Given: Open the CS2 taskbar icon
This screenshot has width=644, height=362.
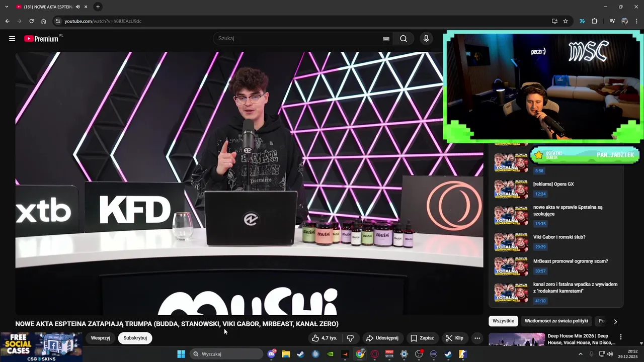Looking at the screenshot, I should click(463, 354).
